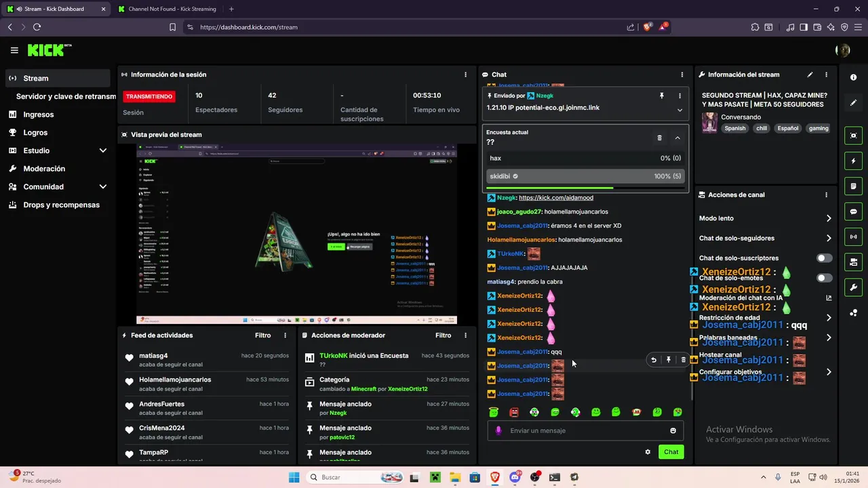Open Brave browser from the taskbar

[x=494, y=477]
